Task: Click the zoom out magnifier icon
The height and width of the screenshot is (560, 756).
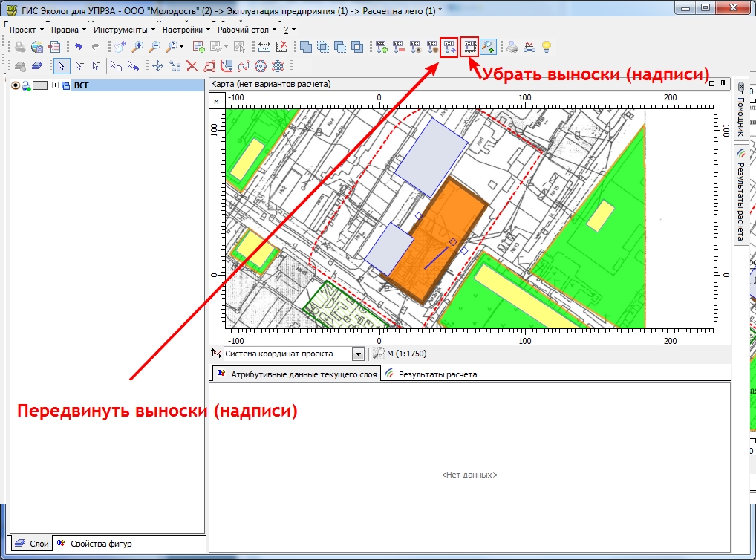Action: coord(155,47)
